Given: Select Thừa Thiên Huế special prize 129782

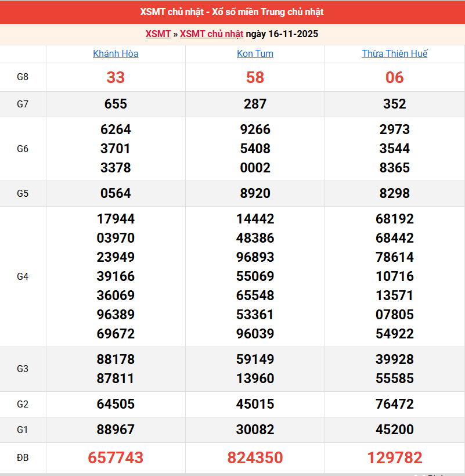Looking at the screenshot, I should click(x=395, y=457).
